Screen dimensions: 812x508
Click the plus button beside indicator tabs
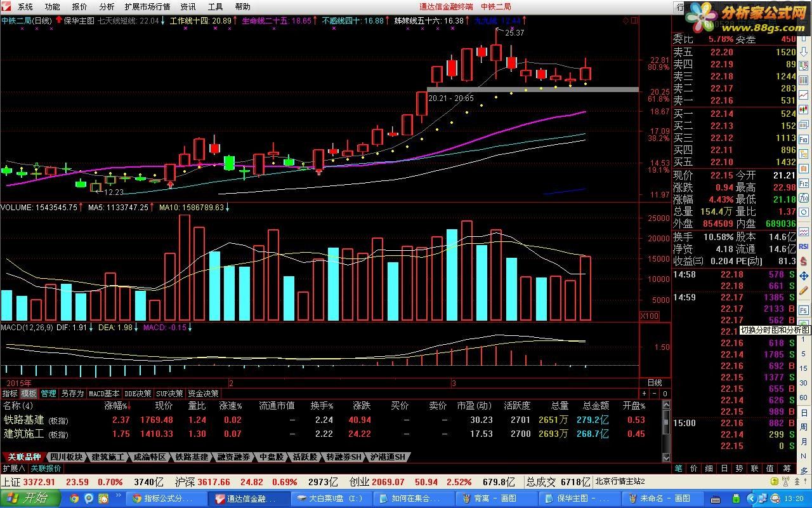tap(644, 394)
